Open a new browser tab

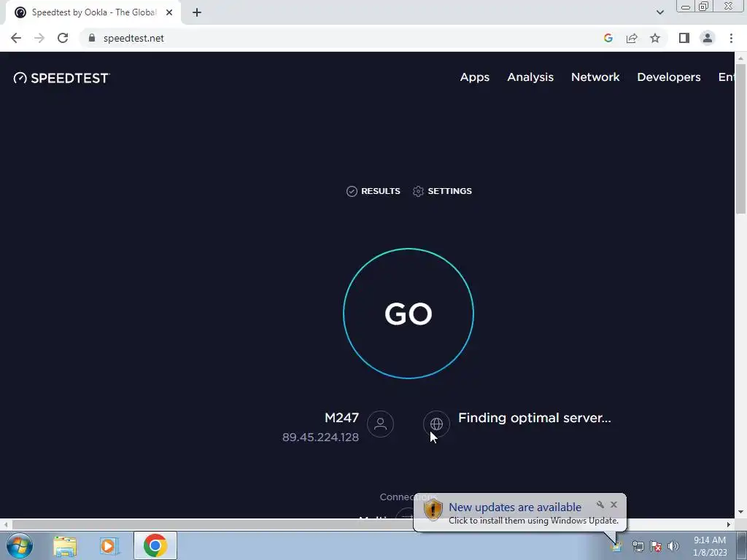(x=197, y=12)
